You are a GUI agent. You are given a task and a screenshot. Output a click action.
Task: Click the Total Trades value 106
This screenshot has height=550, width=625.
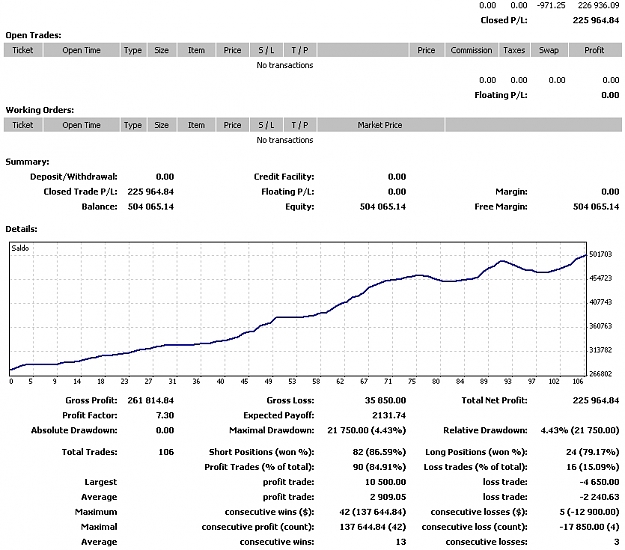pyautogui.click(x=166, y=452)
